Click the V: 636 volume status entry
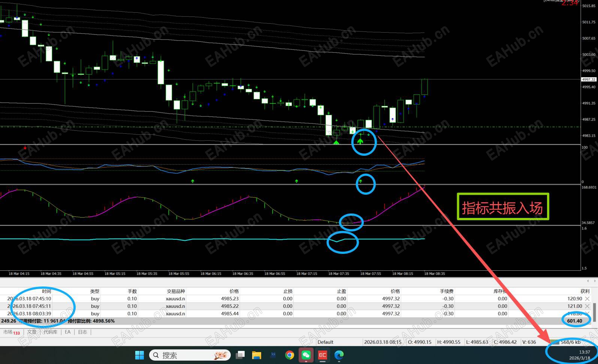The width and height of the screenshot is (598, 364). tap(529, 342)
